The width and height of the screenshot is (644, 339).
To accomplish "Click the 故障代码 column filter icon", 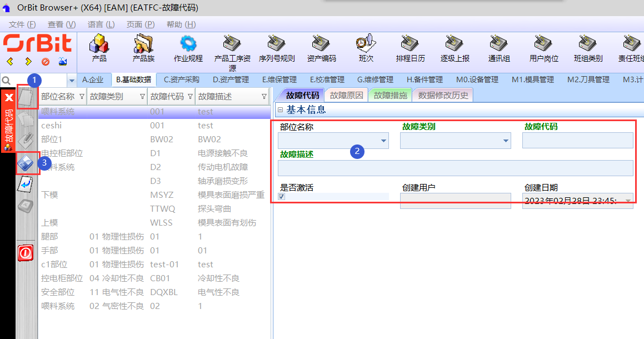I will 189,97.
